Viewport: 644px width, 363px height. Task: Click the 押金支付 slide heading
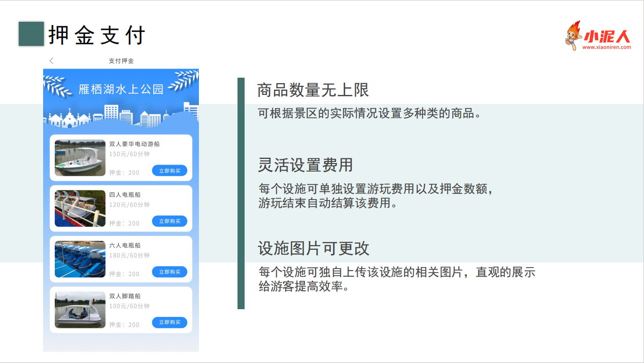(96, 35)
